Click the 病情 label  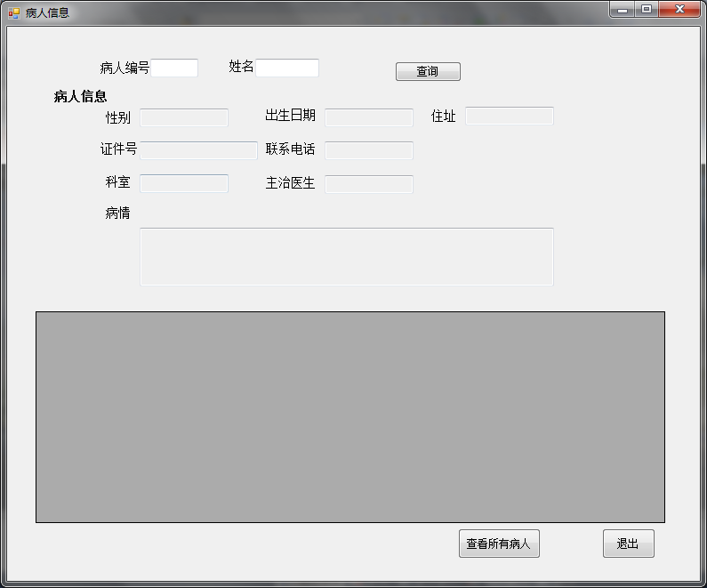(118, 213)
